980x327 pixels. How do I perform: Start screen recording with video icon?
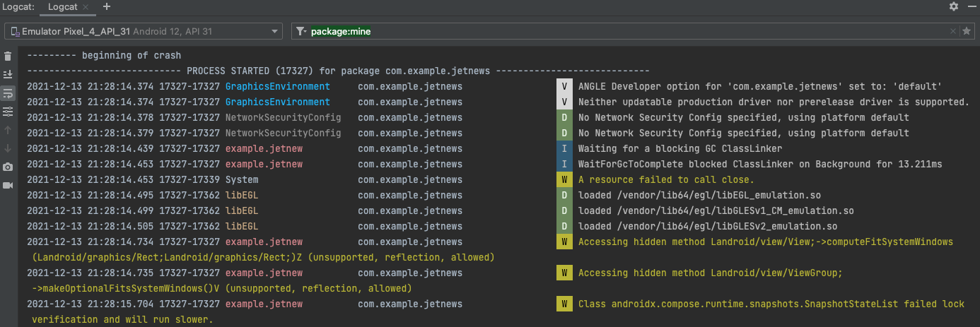click(x=8, y=185)
